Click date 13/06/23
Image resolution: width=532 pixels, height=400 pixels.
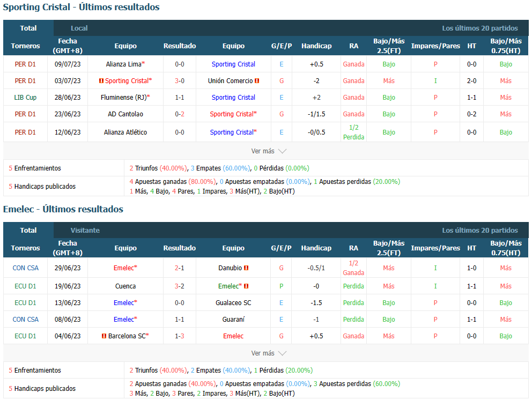coord(68,302)
